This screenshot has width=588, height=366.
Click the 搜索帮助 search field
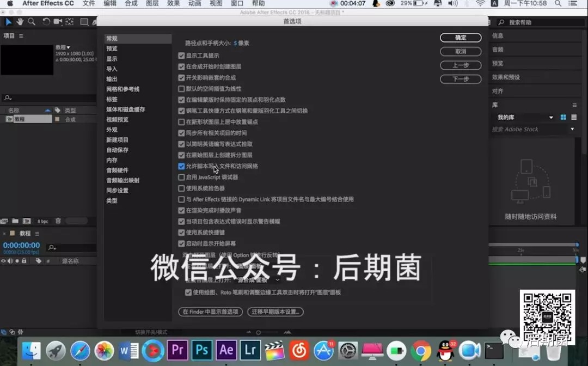click(x=539, y=22)
